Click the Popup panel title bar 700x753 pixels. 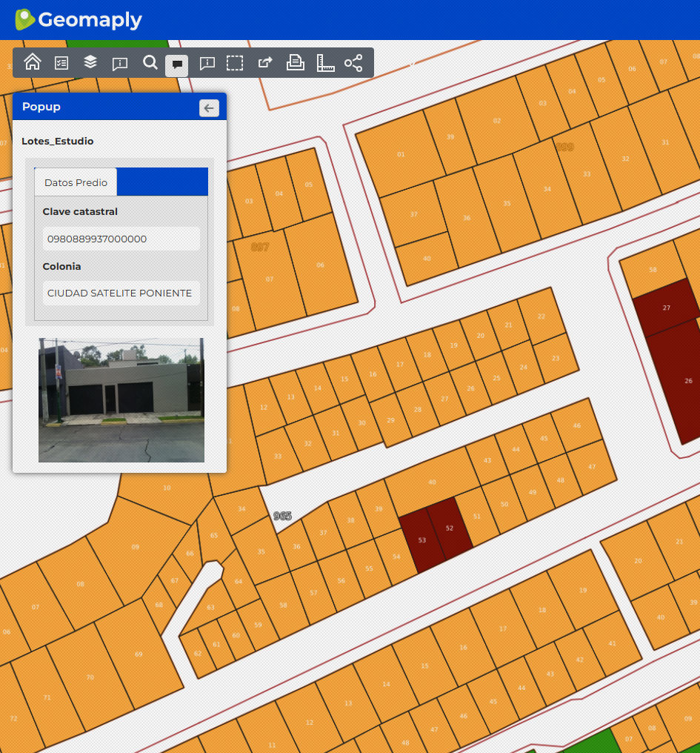pos(104,107)
